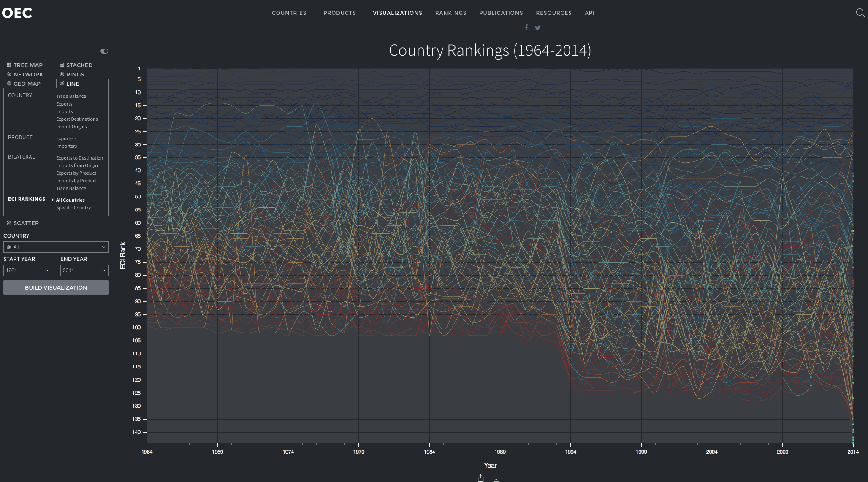The image size is (868, 482).
Task: Open the Publications menu item
Action: tap(501, 13)
